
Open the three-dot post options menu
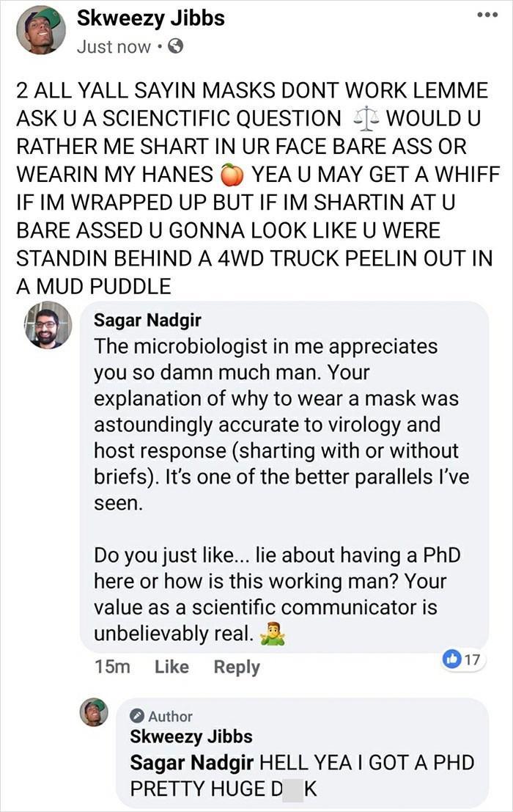[485, 15]
